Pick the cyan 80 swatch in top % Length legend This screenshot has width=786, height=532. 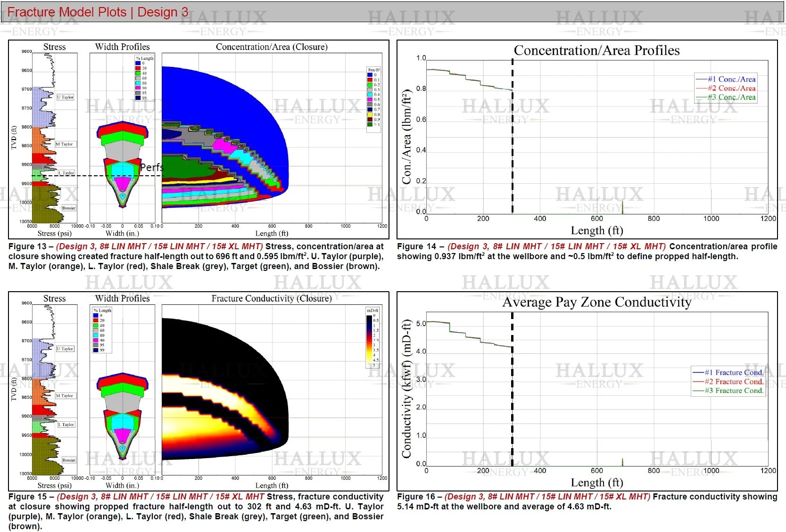click(138, 83)
